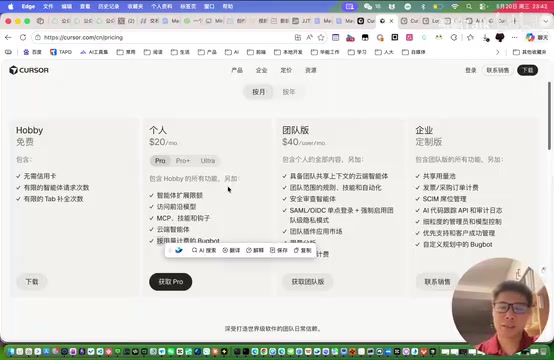Open the AI工具集 bookmark
The width and height of the screenshot is (554, 360).
94,52
